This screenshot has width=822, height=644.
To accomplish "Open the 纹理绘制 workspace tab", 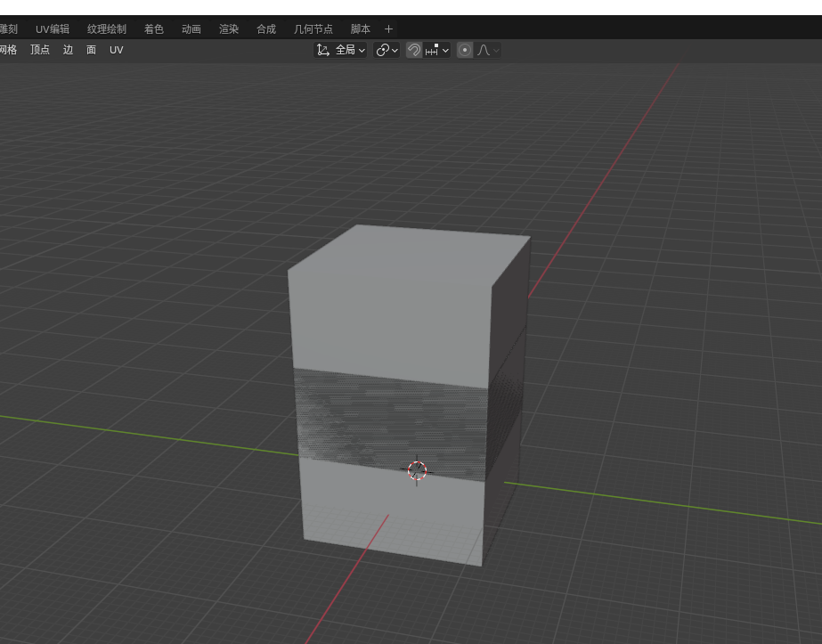I will tap(106, 29).
